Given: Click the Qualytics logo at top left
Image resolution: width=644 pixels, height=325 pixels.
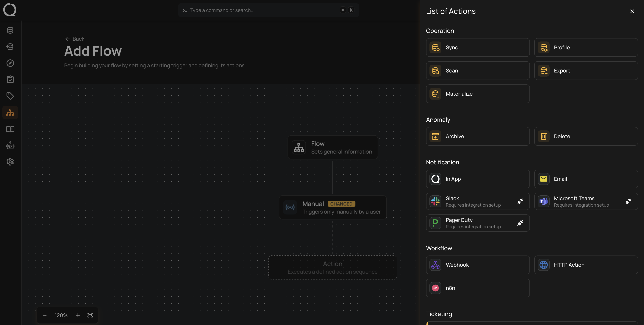Looking at the screenshot, I should (10, 10).
